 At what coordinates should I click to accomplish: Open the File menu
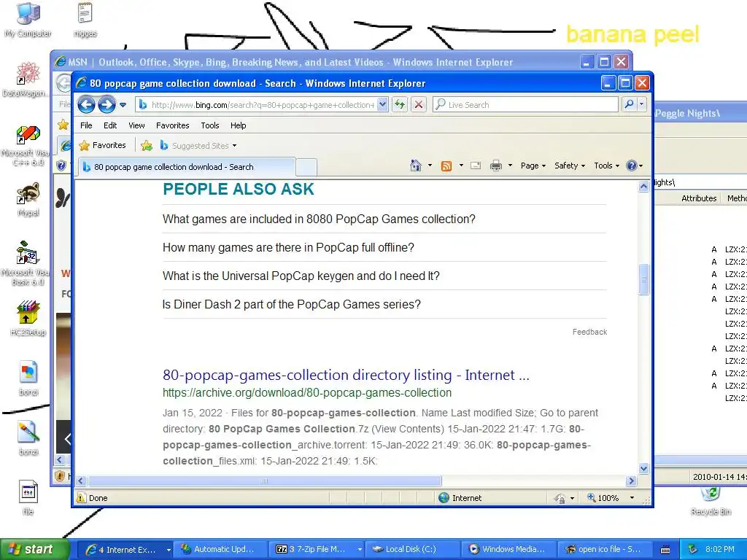point(86,125)
